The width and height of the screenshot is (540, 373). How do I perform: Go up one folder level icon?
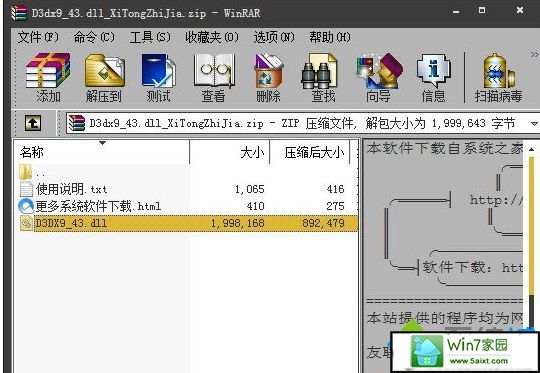tap(33, 123)
